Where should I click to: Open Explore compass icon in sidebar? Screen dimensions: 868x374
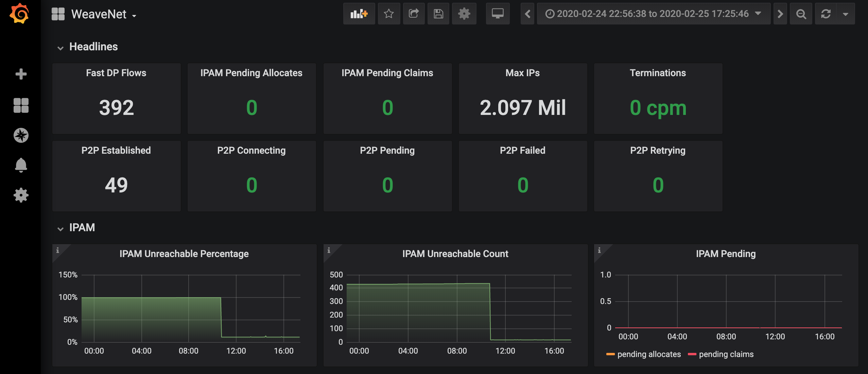tap(21, 135)
